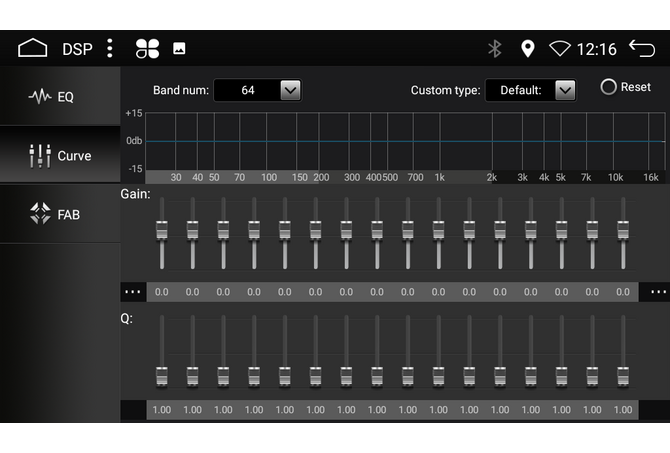Screen dimensions: 670x453
Task: Open the Band num 64 combo box
Action: pos(248,90)
